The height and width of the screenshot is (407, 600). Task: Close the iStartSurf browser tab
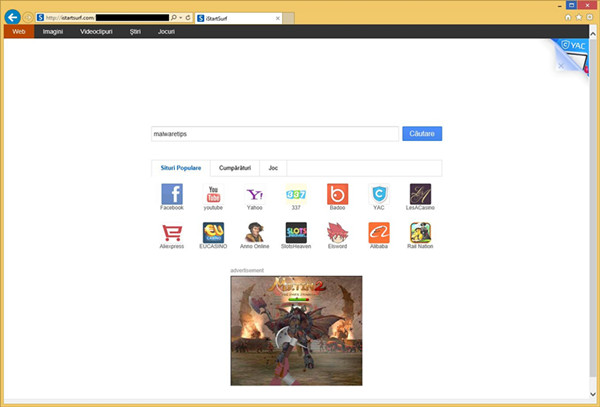[x=278, y=18]
